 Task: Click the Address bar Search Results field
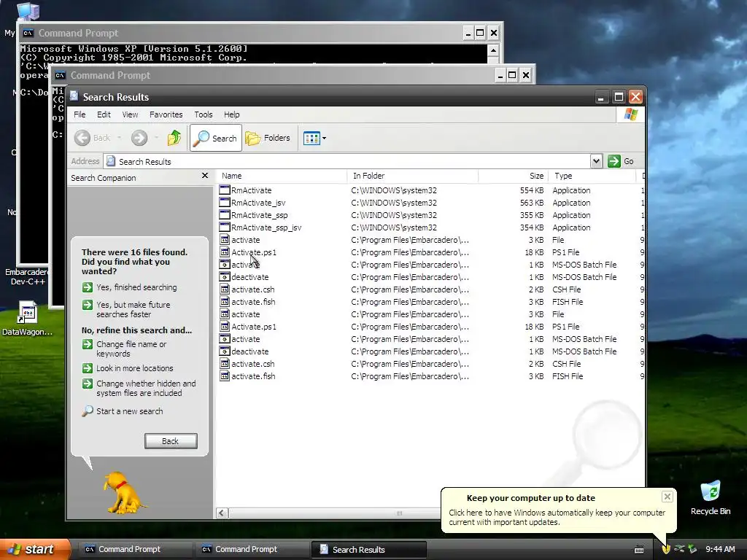pyautogui.click(x=347, y=161)
